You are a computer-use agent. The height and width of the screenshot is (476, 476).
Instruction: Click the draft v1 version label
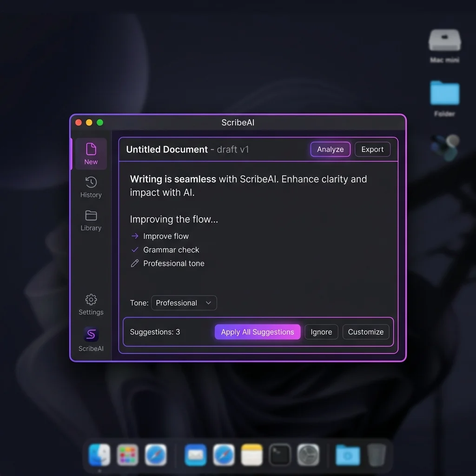[233, 149]
